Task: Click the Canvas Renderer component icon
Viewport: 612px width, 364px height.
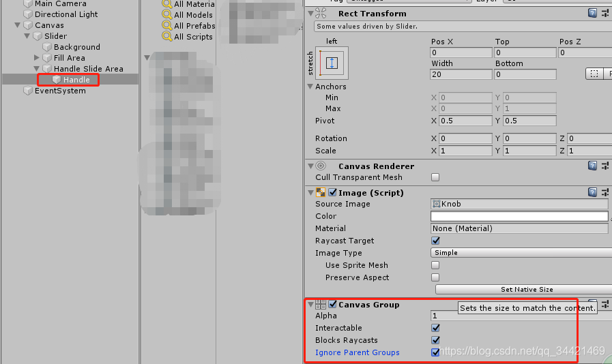Action: (321, 166)
